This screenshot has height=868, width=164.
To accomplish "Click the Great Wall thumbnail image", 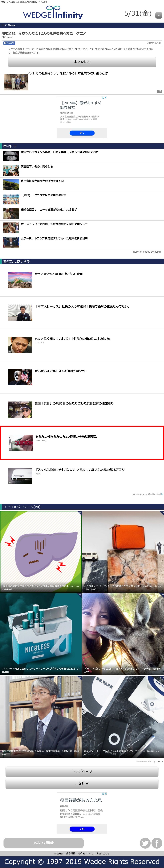I will (x=20, y=280).
